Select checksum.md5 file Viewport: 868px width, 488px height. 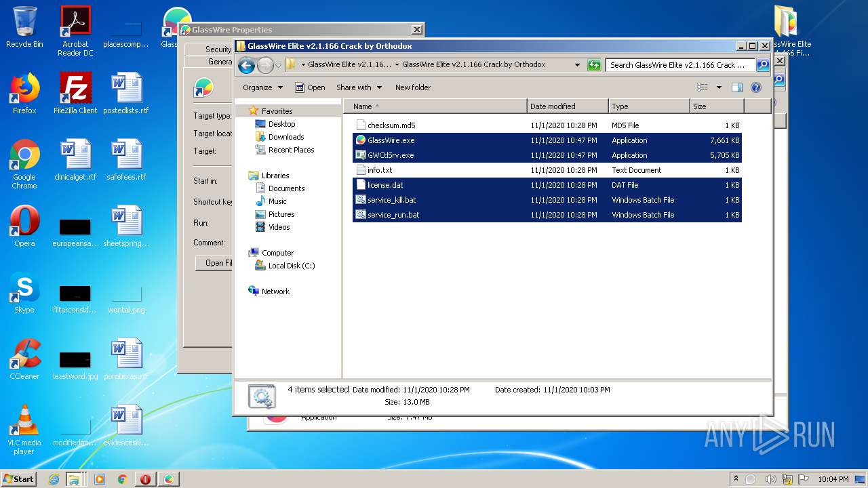pyautogui.click(x=547, y=125)
